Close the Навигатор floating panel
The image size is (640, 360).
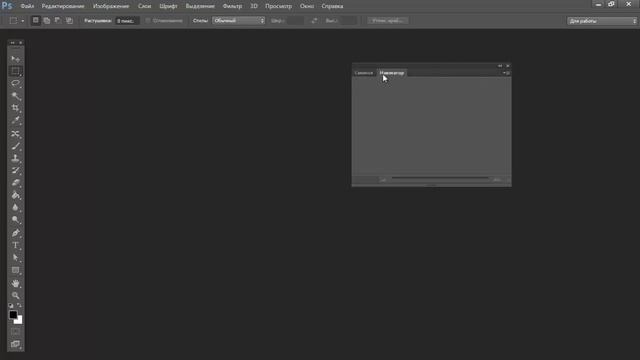click(508, 66)
